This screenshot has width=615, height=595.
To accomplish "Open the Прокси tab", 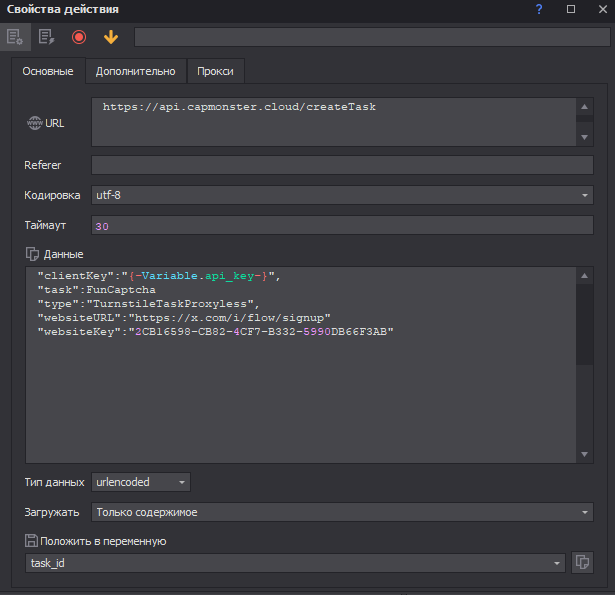I will (x=216, y=71).
